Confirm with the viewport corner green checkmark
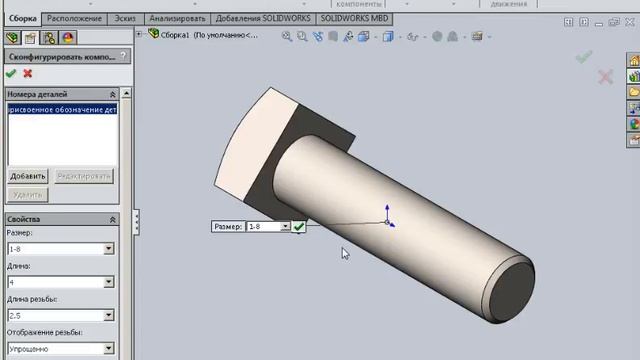 (x=584, y=56)
